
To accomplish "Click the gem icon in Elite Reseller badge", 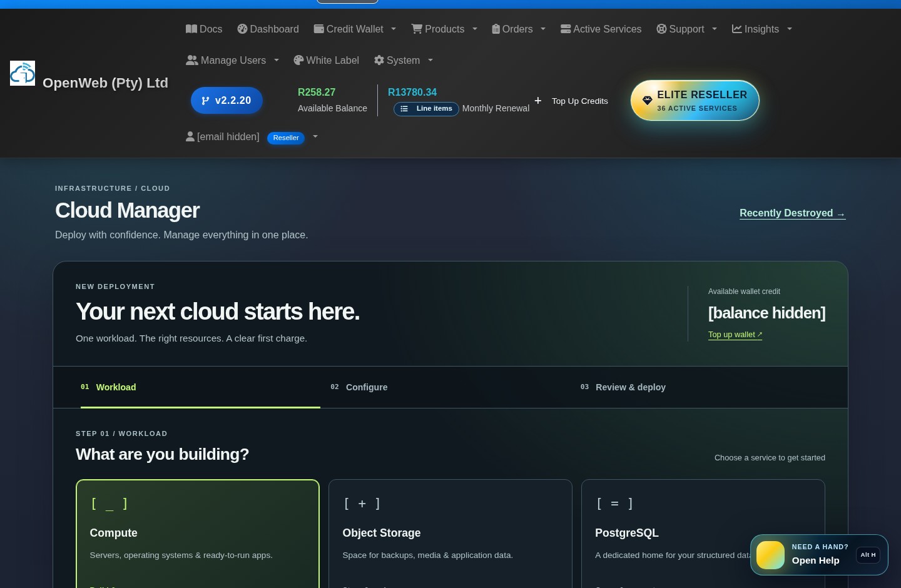I will [648, 101].
